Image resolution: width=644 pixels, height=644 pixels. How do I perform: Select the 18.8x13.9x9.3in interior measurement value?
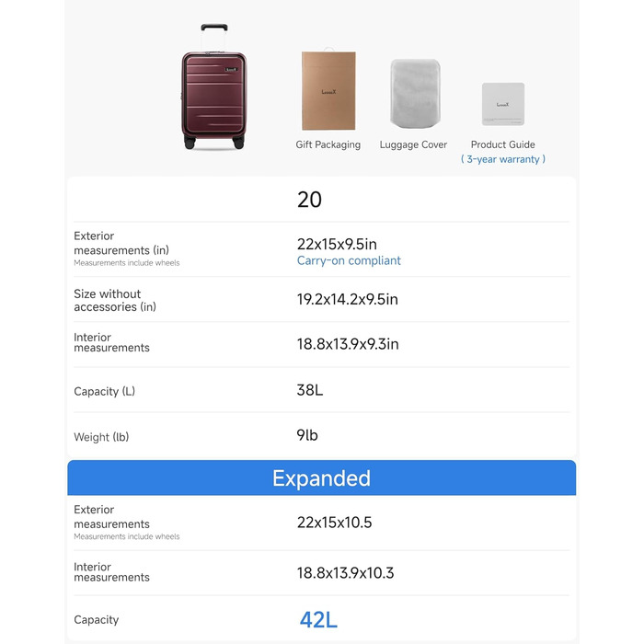347,344
